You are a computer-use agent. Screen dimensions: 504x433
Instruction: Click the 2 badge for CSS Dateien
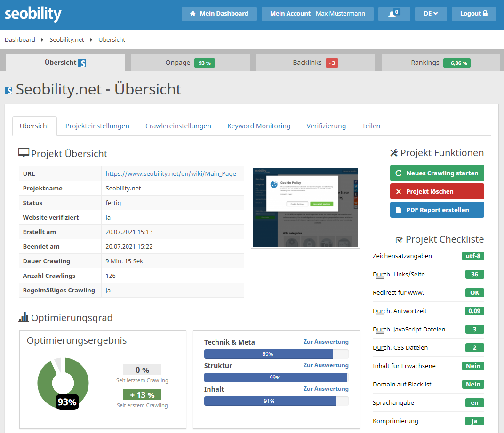click(x=474, y=347)
